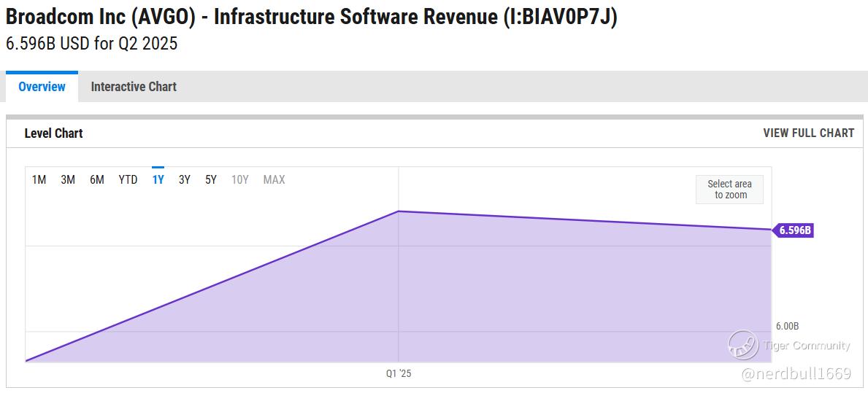Screen dimensions: 868x393
Task: Click the Q1 '25 axis label
Action: (399, 373)
